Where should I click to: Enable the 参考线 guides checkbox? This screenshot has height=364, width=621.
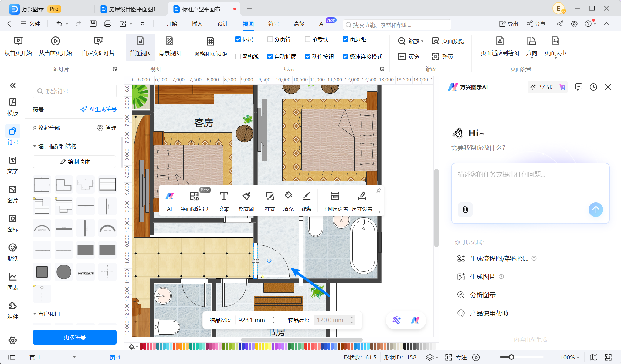click(x=307, y=39)
